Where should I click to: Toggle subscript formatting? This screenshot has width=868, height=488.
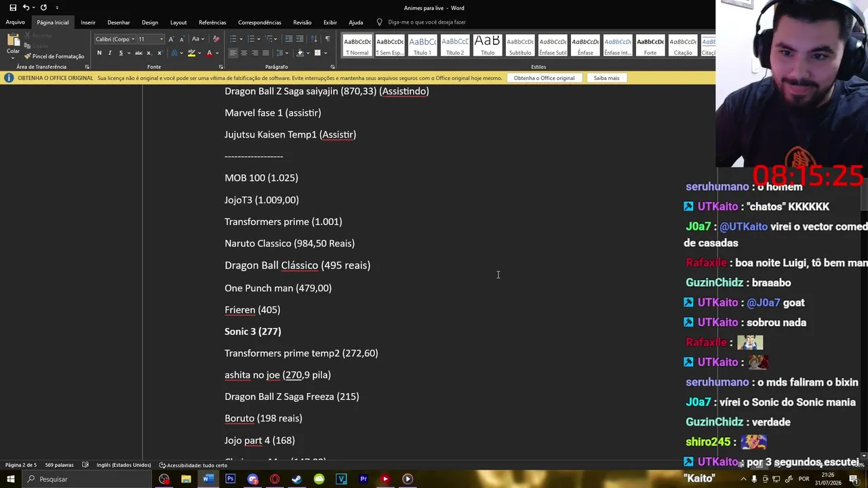click(149, 53)
